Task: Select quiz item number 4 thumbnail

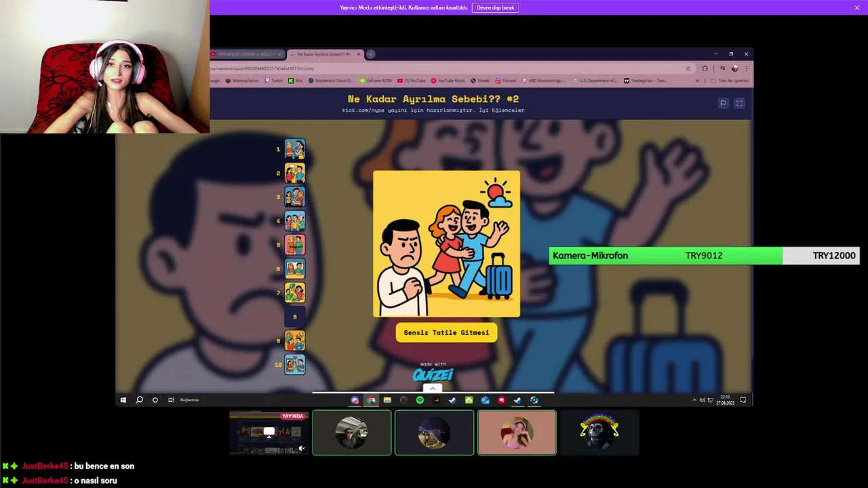Action: [x=294, y=221]
